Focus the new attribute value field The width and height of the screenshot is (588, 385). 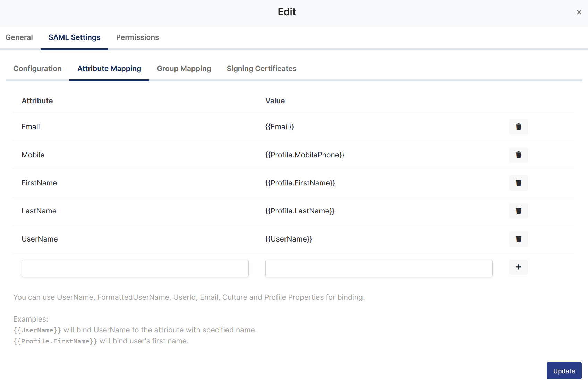coord(379,268)
